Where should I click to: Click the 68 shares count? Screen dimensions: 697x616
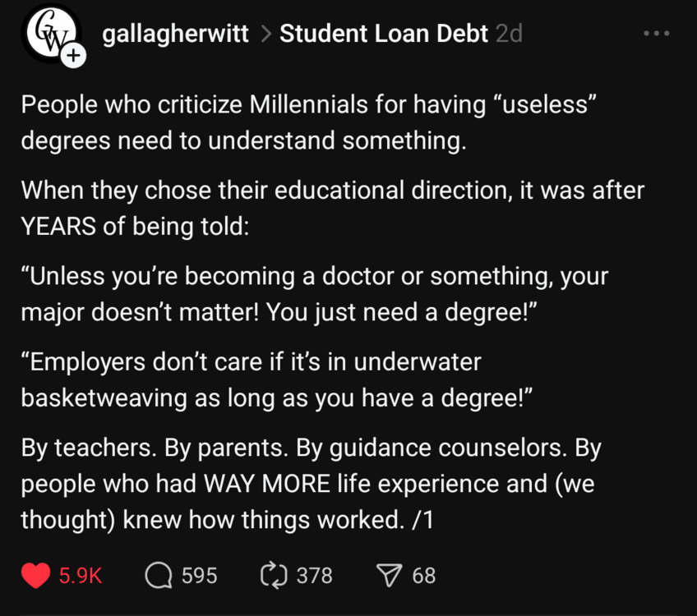(x=424, y=576)
